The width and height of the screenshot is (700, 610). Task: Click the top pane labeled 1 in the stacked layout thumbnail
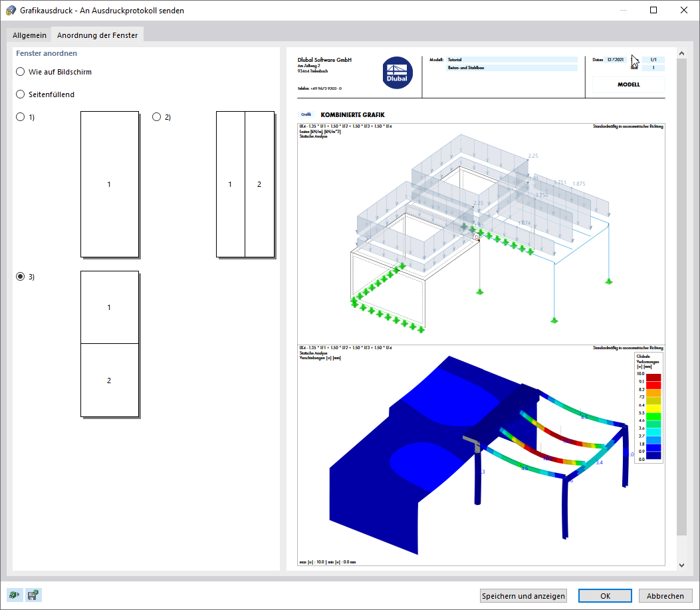pyautogui.click(x=110, y=307)
